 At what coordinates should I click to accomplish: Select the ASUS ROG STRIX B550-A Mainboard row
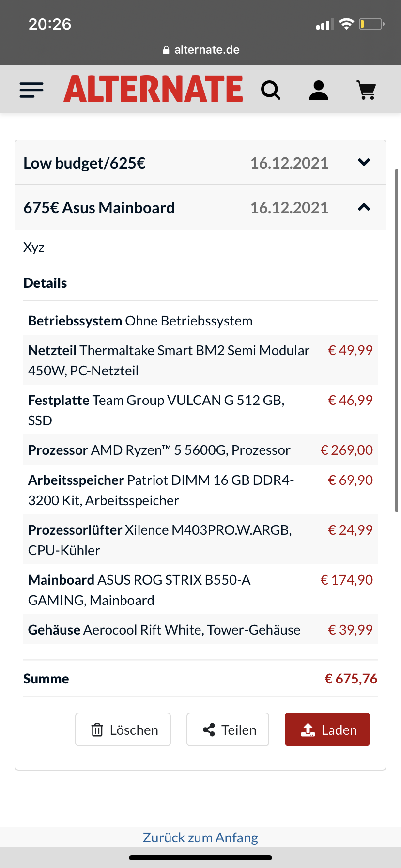(x=200, y=589)
